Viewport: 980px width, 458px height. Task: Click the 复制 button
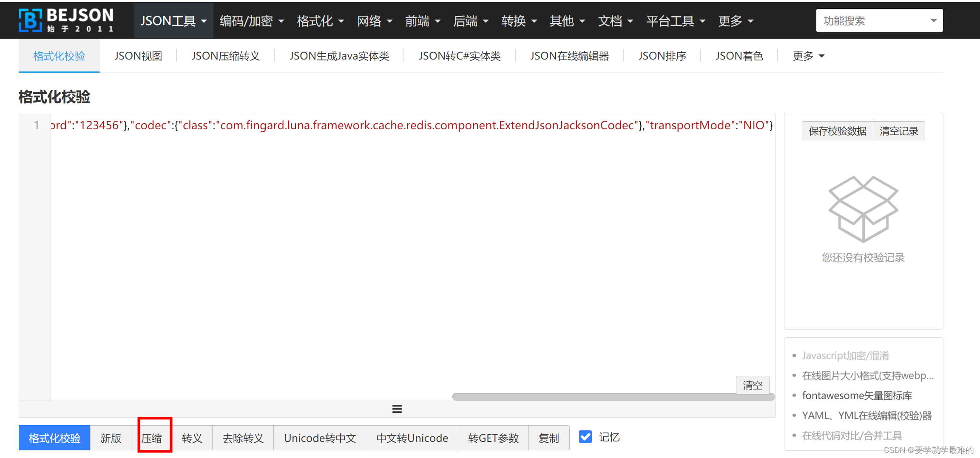(549, 438)
